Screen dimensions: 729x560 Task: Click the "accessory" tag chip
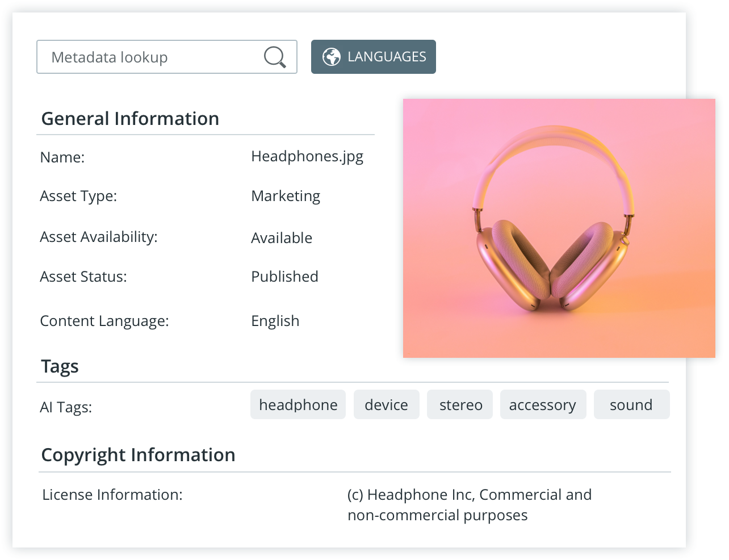tap(542, 405)
